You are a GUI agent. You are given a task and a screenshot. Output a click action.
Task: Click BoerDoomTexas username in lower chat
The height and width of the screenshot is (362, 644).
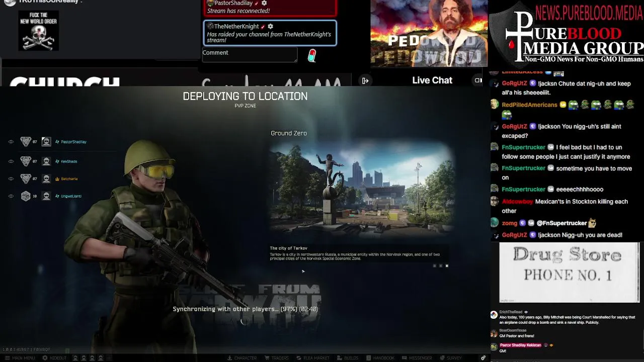point(513,330)
